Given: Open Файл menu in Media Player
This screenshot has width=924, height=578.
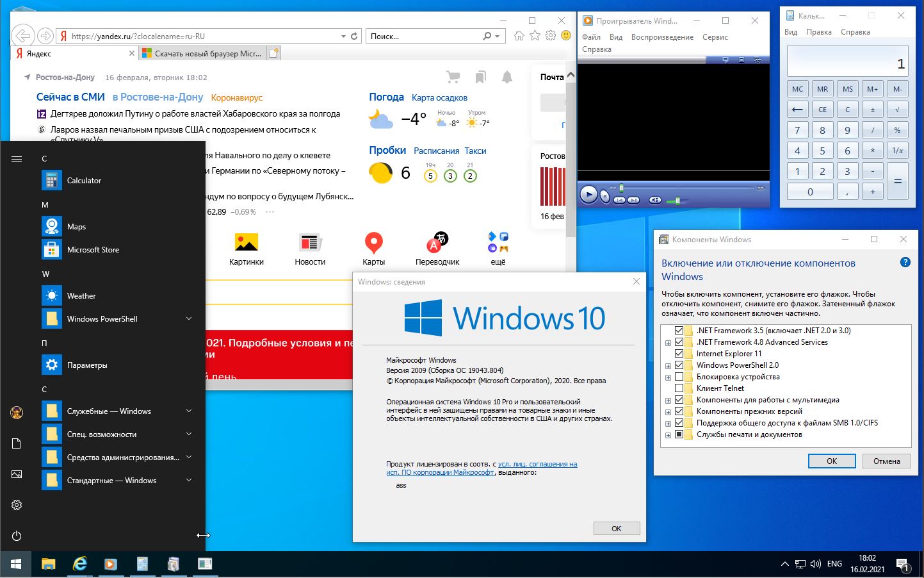Looking at the screenshot, I should tap(591, 37).
